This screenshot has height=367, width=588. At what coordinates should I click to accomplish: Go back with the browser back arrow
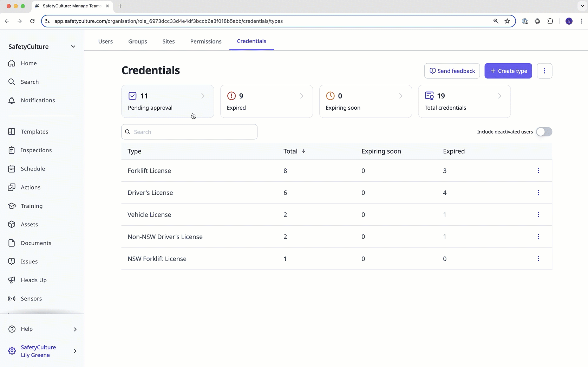point(7,21)
